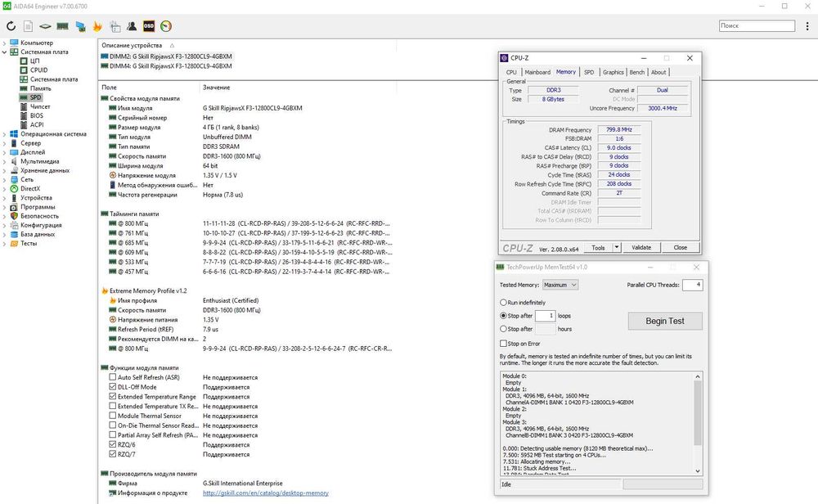The image size is (818, 504).
Task: Switch to the Bench tab in CPU-Z
Action: [x=637, y=72]
